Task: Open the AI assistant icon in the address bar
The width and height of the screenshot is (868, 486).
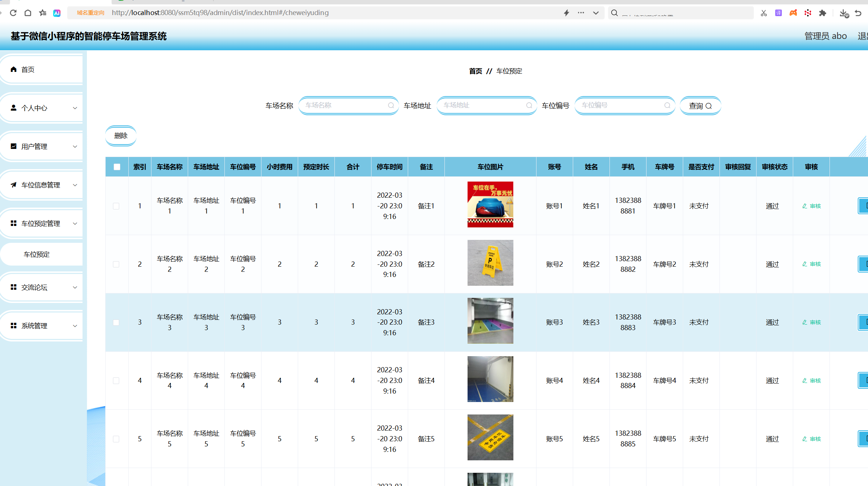Action: click(x=57, y=13)
